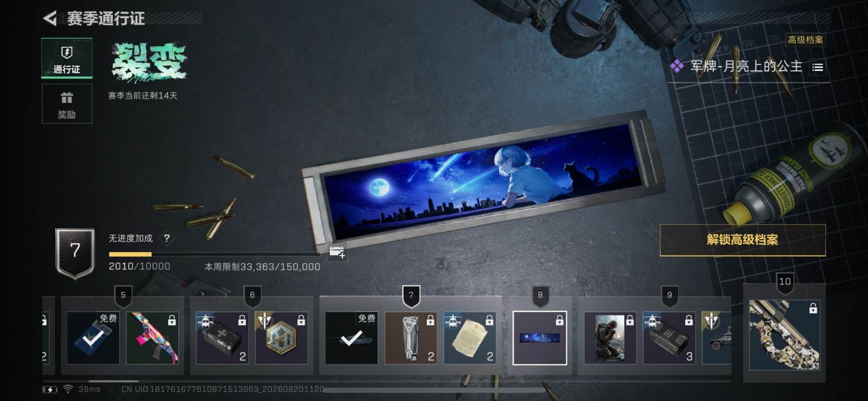Tap the lock icon on paper document reward
Viewport: 868px width, 401px height.
(489, 320)
